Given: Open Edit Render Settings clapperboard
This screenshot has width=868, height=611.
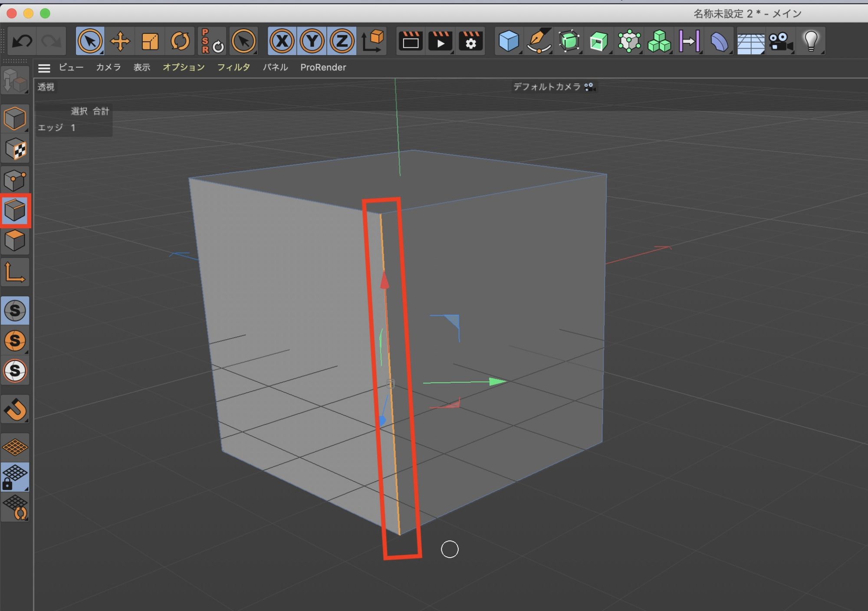Looking at the screenshot, I should 470,42.
